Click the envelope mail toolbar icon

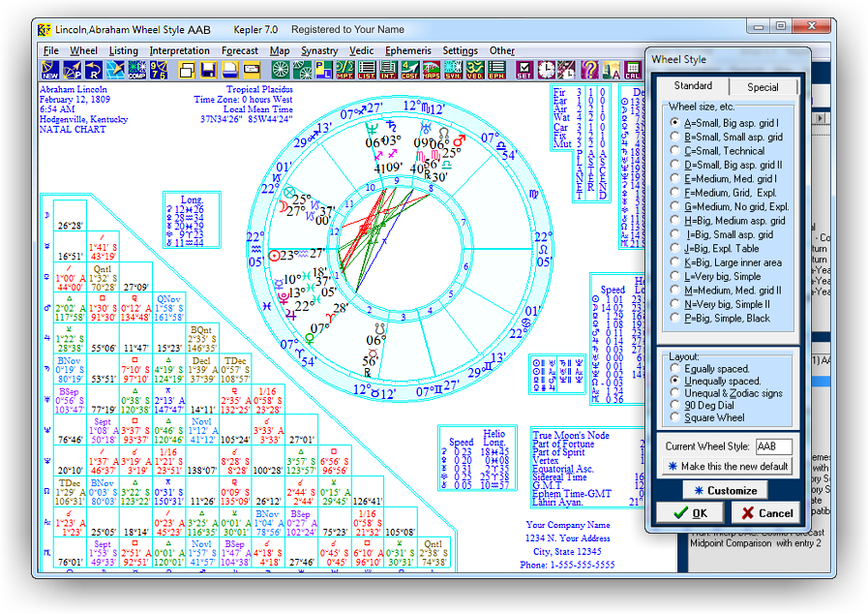[252, 70]
